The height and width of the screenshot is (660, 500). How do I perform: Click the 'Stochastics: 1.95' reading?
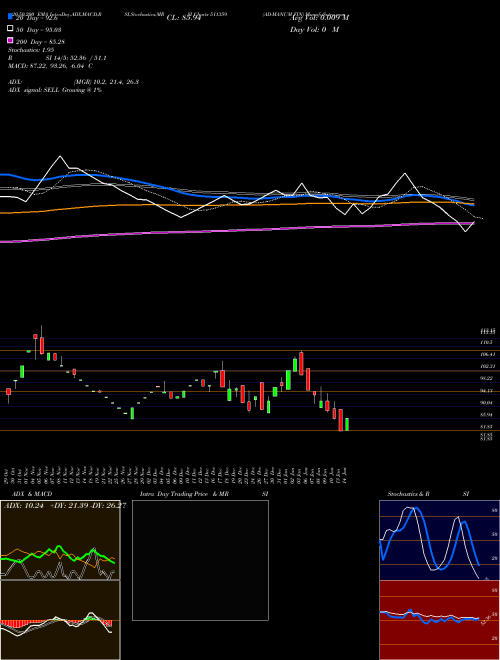(x=31, y=50)
